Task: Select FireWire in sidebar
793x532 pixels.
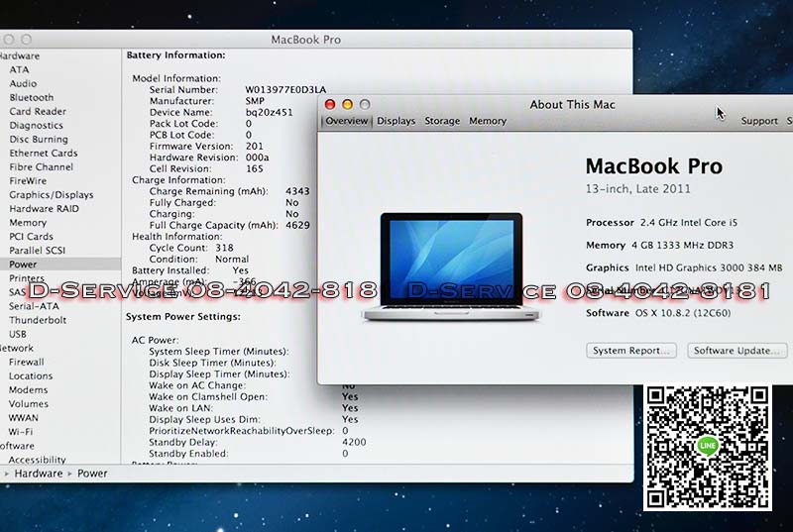Action: [x=28, y=181]
